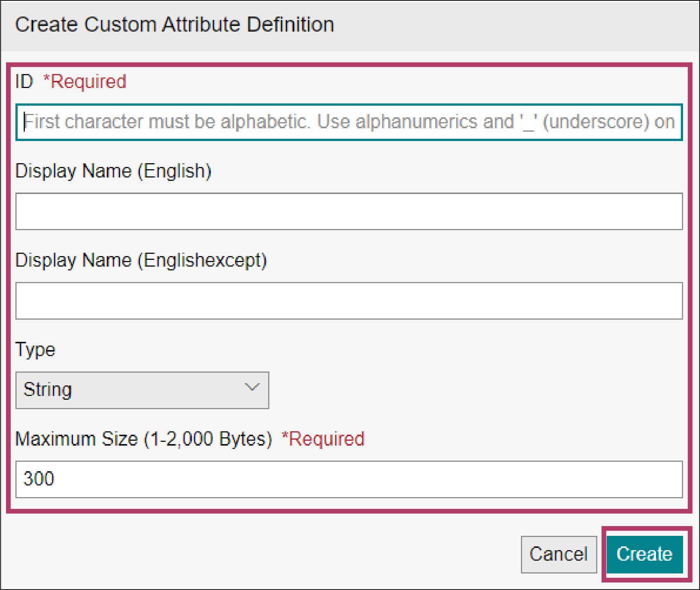700x590 pixels.
Task: Click the red *Required text beside ID
Action: click(85, 82)
